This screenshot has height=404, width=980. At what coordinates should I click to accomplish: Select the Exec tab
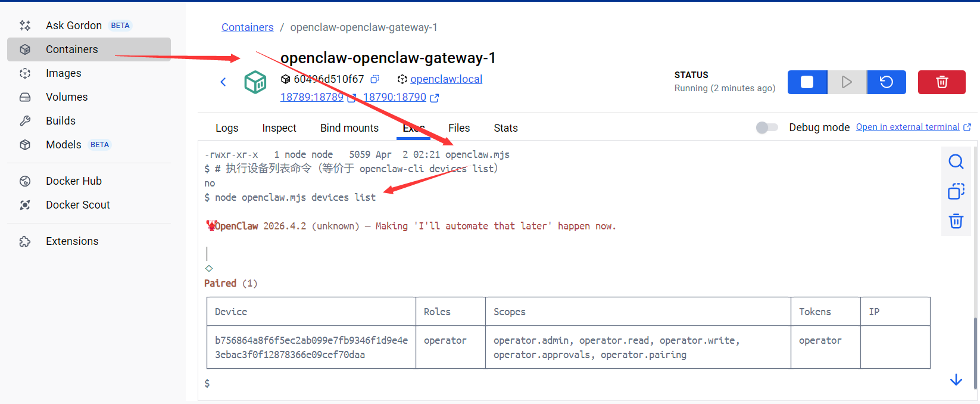413,128
